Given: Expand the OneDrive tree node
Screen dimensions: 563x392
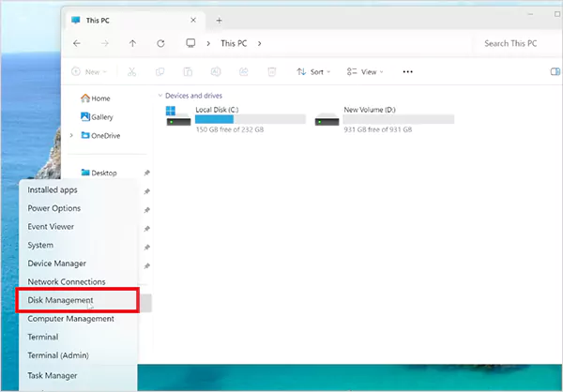Looking at the screenshot, I should 71,135.
